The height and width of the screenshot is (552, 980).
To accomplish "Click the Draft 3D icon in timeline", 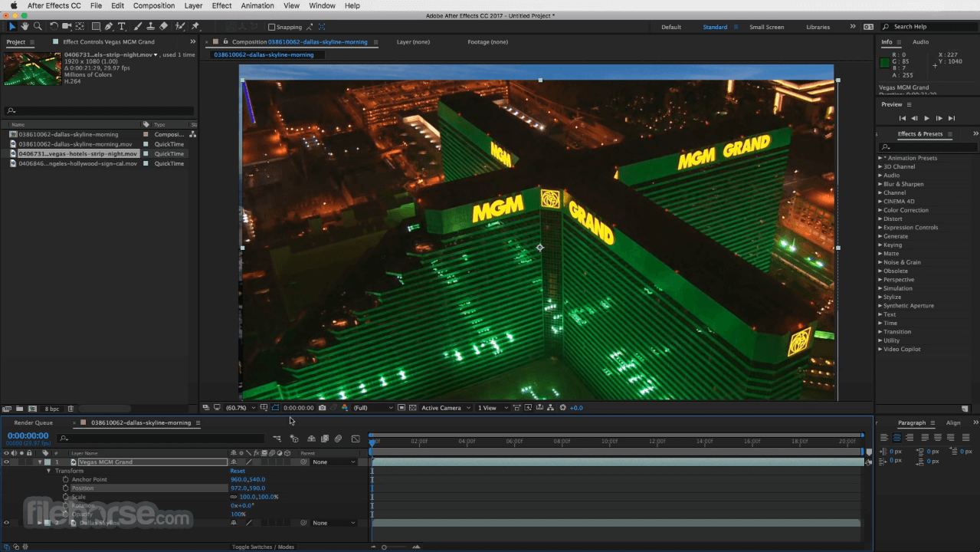I will 294,439.
